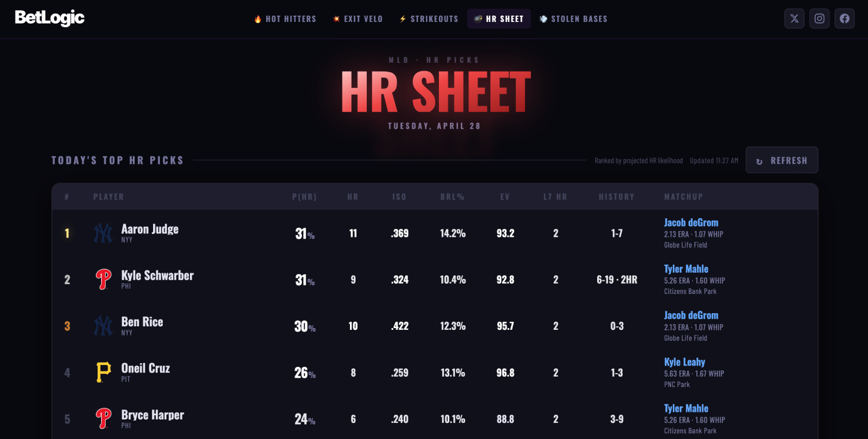
Task: Click the BetLogic logo
Action: tap(50, 18)
